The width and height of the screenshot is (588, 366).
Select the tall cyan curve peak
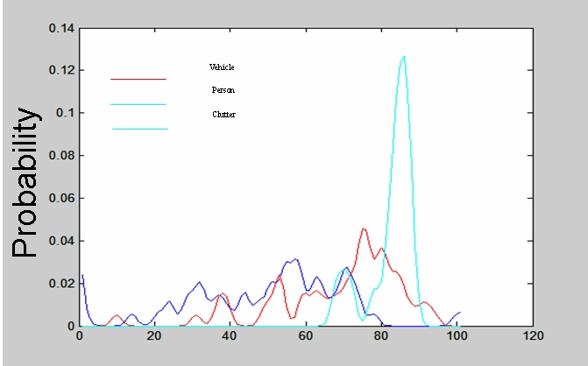pyautogui.click(x=403, y=58)
